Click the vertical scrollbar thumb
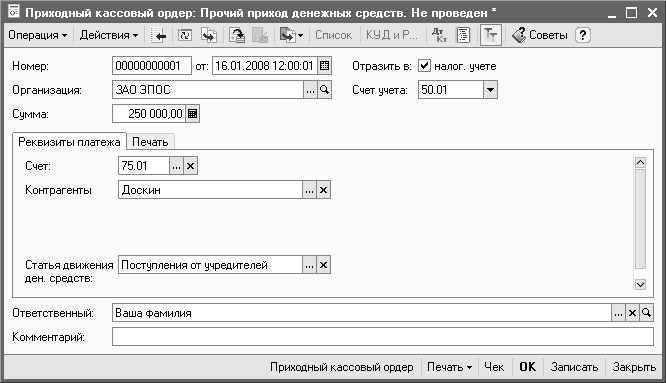Image resolution: width=666 pixels, height=383 pixels. click(x=640, y=219)
